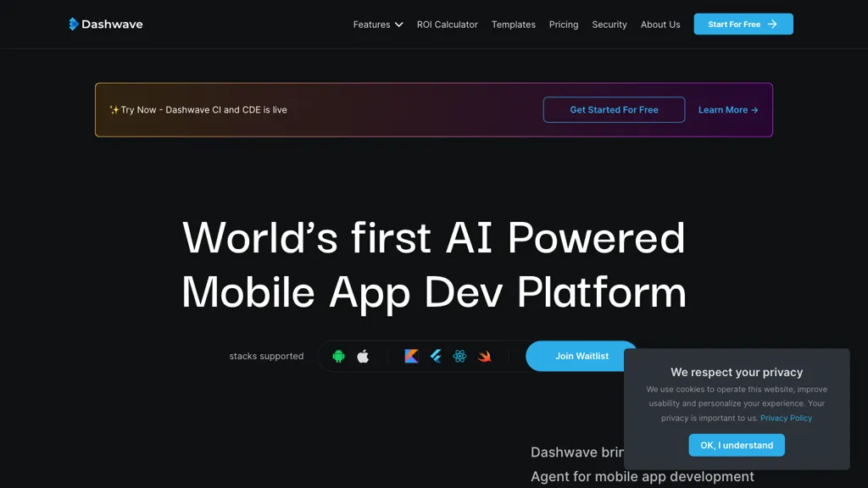Viewport: 868px width, 488px height.
Task: Open the Pricing nav link
Action: point(564,25)
